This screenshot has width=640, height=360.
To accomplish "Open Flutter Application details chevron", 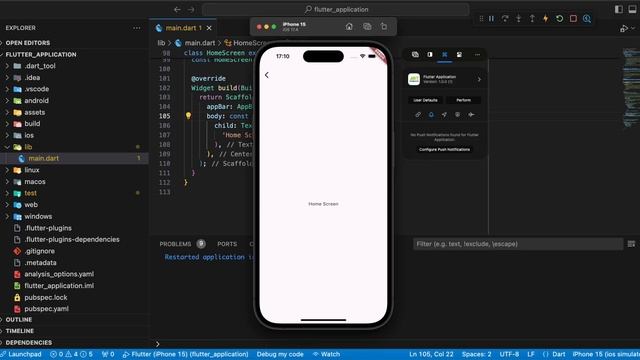I will [x=479, y=79].
